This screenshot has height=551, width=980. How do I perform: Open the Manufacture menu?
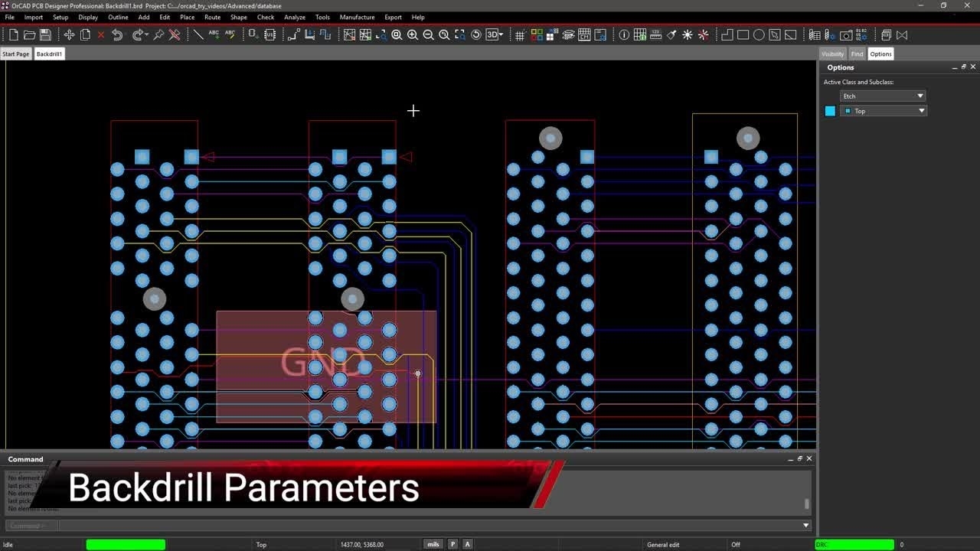click(357, 17)
